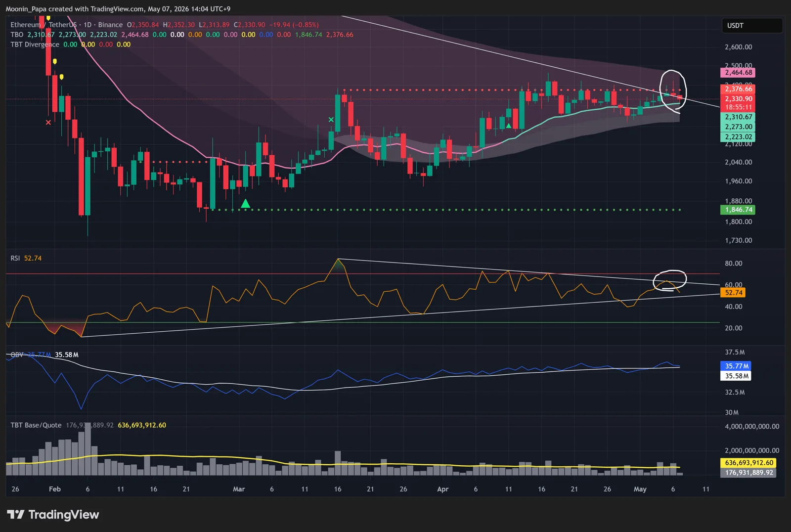Screen dimensions: 791x532
Task: Select the large green up-triangle buy signal
Action: coord(245,203)
